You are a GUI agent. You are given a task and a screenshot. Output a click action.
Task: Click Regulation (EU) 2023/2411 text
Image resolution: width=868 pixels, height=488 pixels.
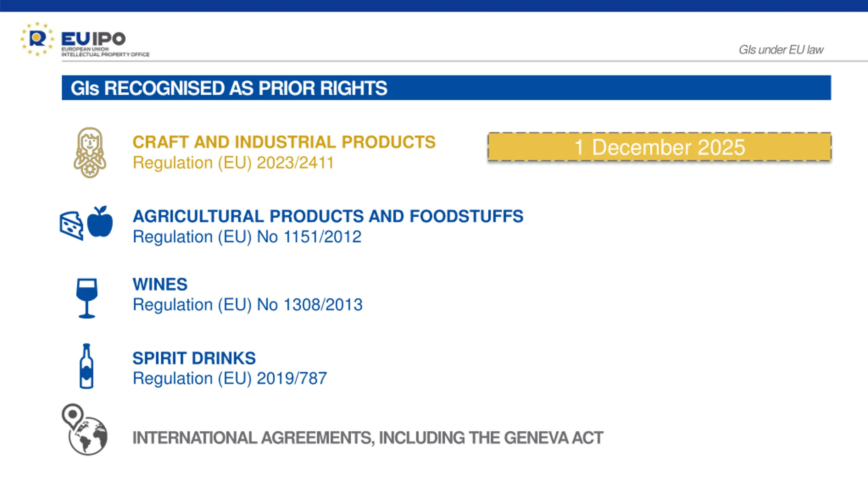click(233, 163)
